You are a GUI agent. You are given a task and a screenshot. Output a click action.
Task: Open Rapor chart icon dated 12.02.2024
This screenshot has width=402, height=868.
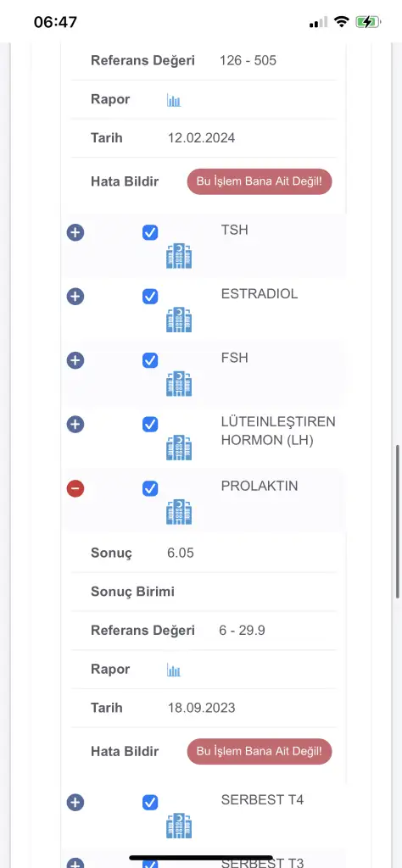point(174,100)
